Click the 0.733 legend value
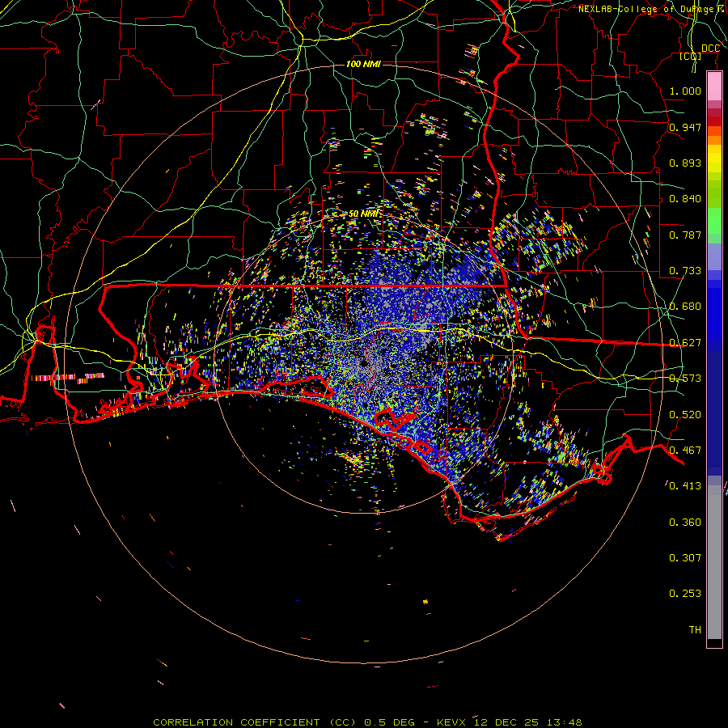 point(685,271)
